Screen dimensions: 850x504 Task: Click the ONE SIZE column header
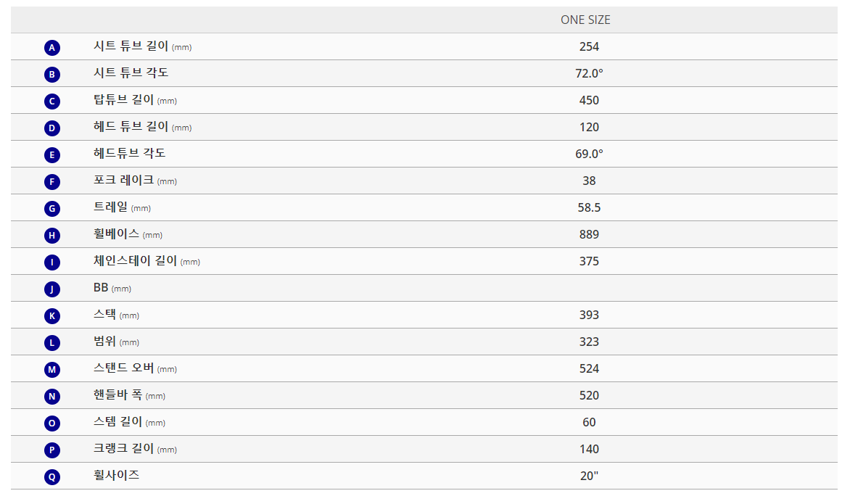pyautogui.click(x=585, y=20)
